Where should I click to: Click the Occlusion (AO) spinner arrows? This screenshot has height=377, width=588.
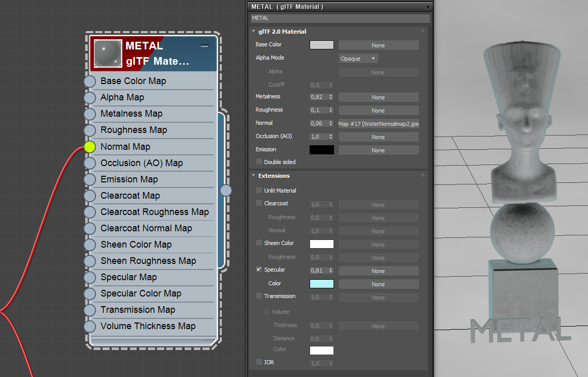[331, 137]
